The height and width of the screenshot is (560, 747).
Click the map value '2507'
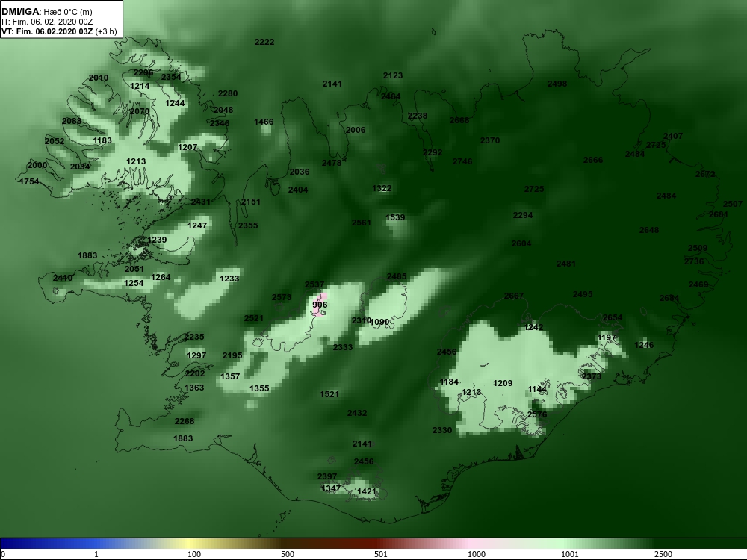(733, 204)
